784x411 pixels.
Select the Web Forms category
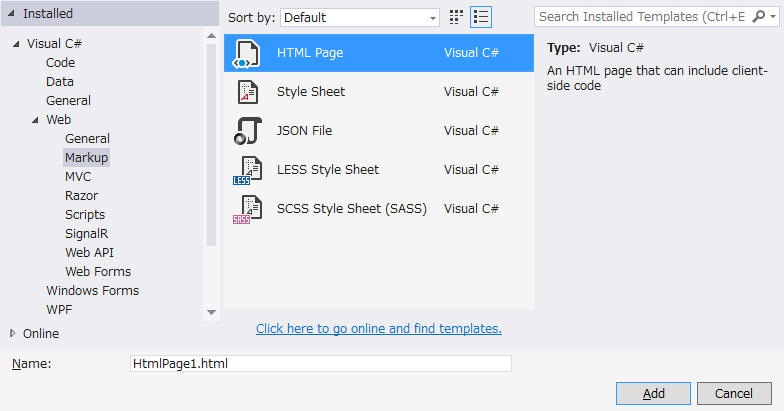click(x=98, y=272)
